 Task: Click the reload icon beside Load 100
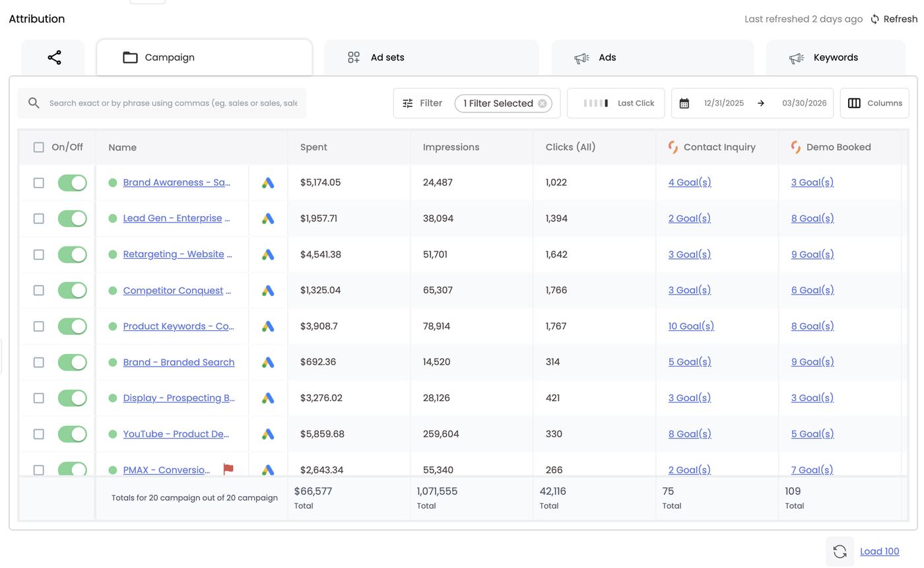[x=840, y=551]
